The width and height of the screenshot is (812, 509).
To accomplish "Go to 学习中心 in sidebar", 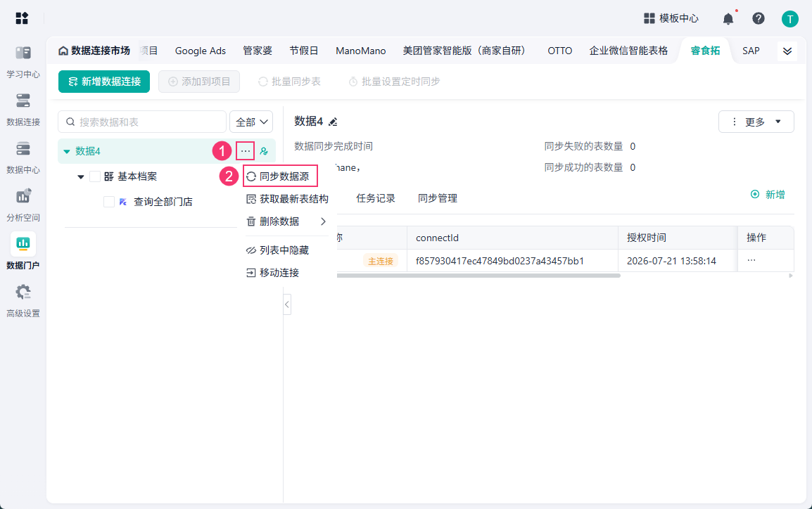I will pyautogui.click(x=23, y=62).
